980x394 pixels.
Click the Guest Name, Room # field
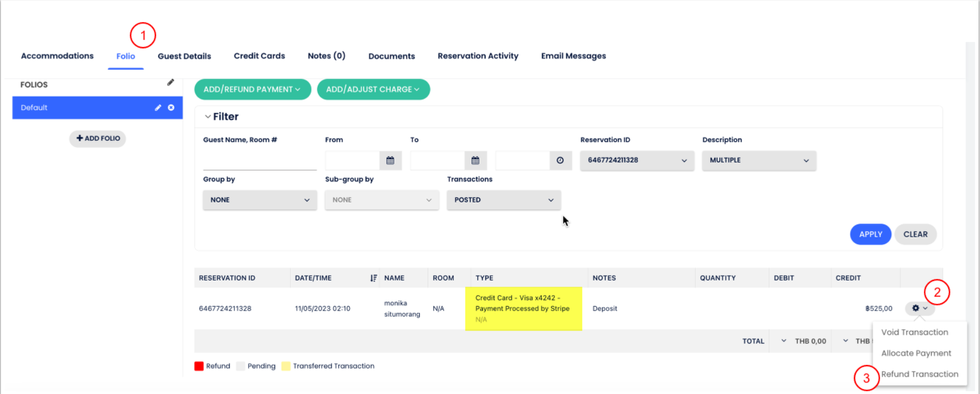tap(259, 161)
